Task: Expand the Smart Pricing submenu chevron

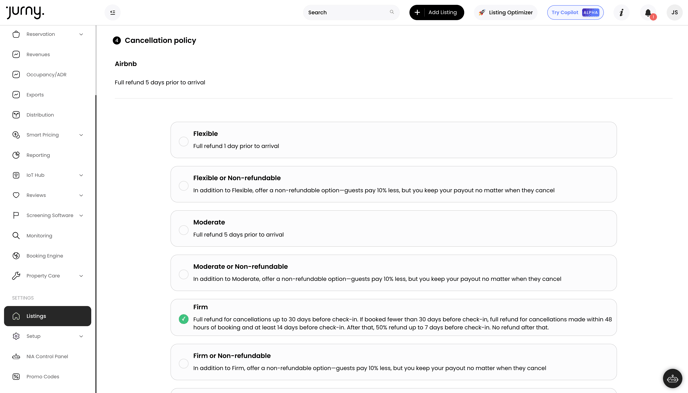Action: [x=81, y=135]
